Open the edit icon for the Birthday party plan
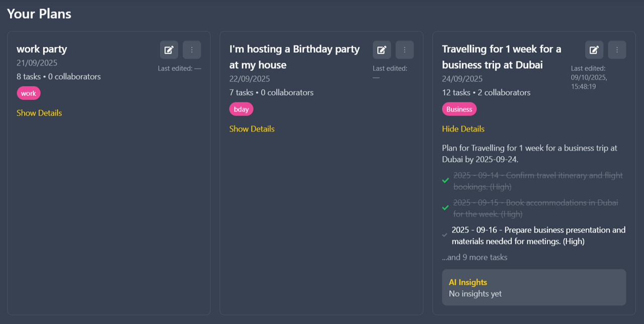 (x=381, y=50)
